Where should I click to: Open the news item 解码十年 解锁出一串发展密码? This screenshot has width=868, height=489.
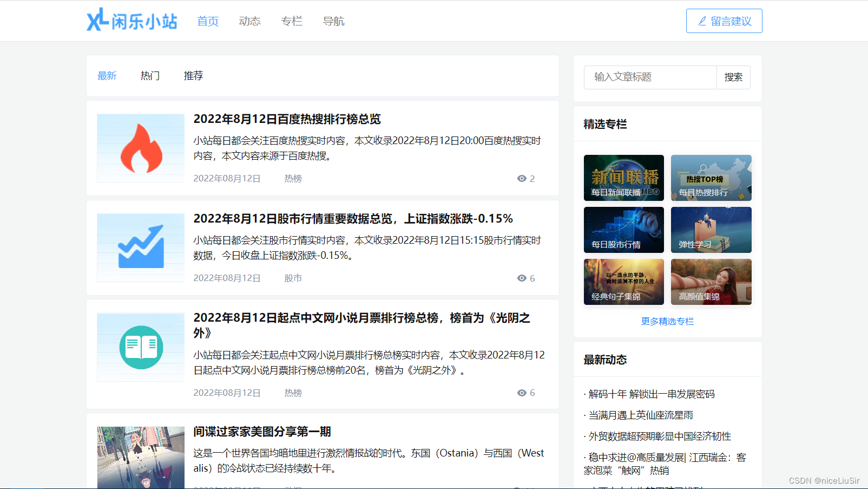[649, 394]
